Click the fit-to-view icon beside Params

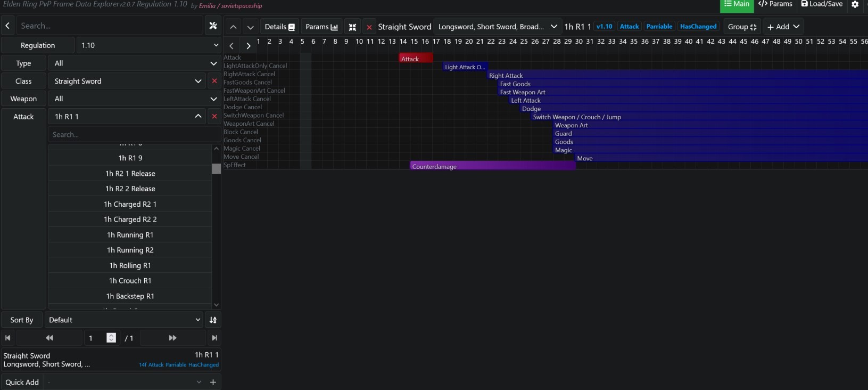pos(352,27)
